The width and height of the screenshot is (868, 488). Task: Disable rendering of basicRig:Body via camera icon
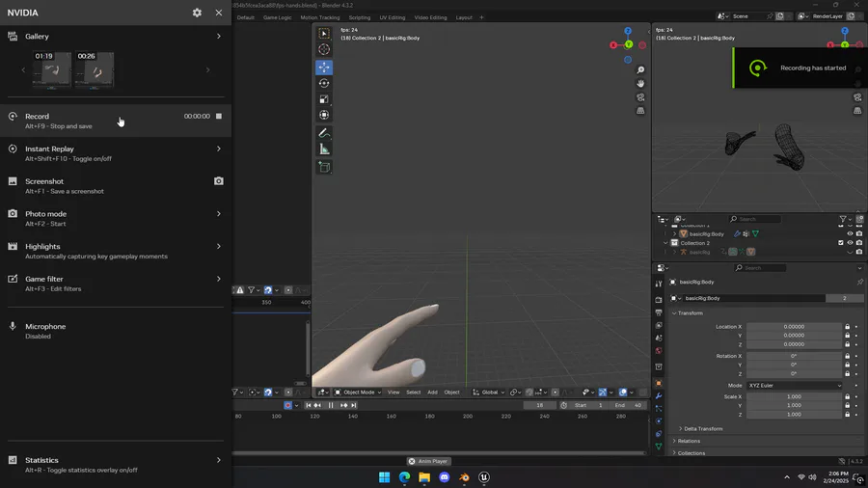pyautogui.click(x=859, y=233)
